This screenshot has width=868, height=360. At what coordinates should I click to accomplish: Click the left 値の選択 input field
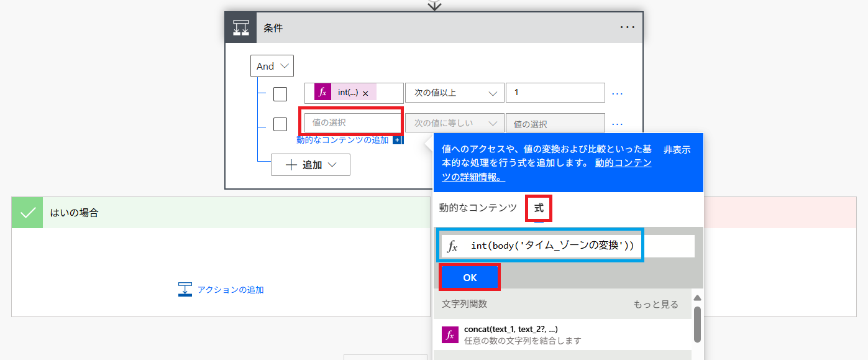click(x=352, y=123)
